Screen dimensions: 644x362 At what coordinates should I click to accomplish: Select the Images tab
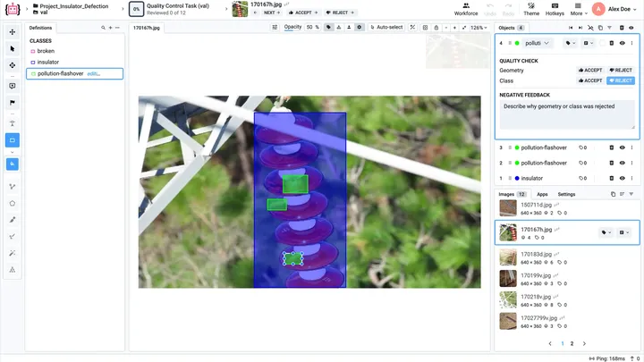tap(513, 194)
